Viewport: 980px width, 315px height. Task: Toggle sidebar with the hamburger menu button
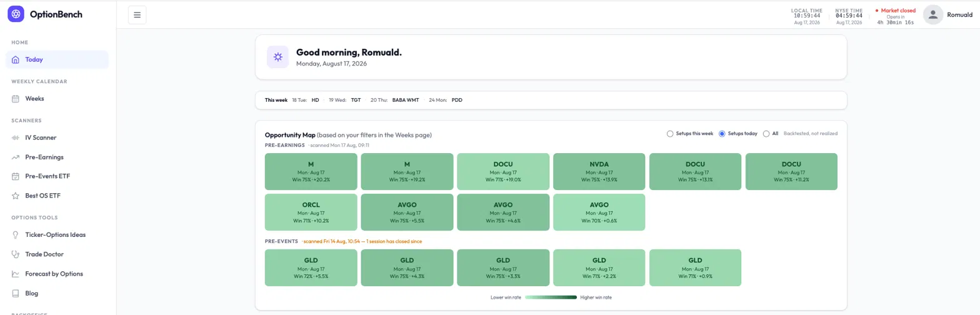pyautogui.click(x=137, y=15)
